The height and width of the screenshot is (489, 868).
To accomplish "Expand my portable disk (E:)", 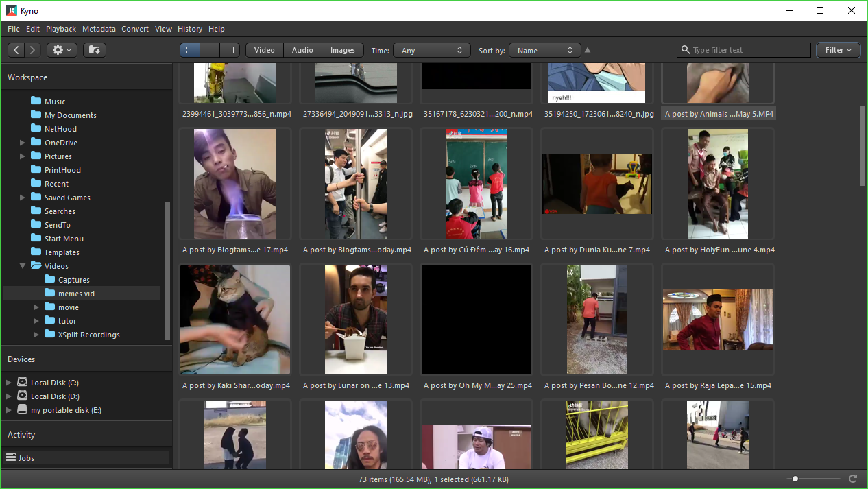I will [x=9, y=410].
